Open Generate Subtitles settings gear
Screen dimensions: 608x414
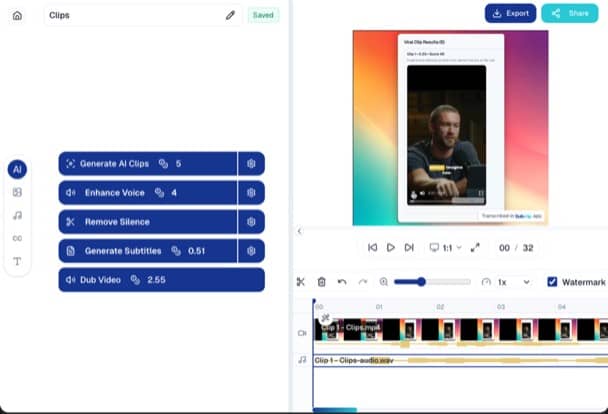pyautogui.click(x=251, y=251)
